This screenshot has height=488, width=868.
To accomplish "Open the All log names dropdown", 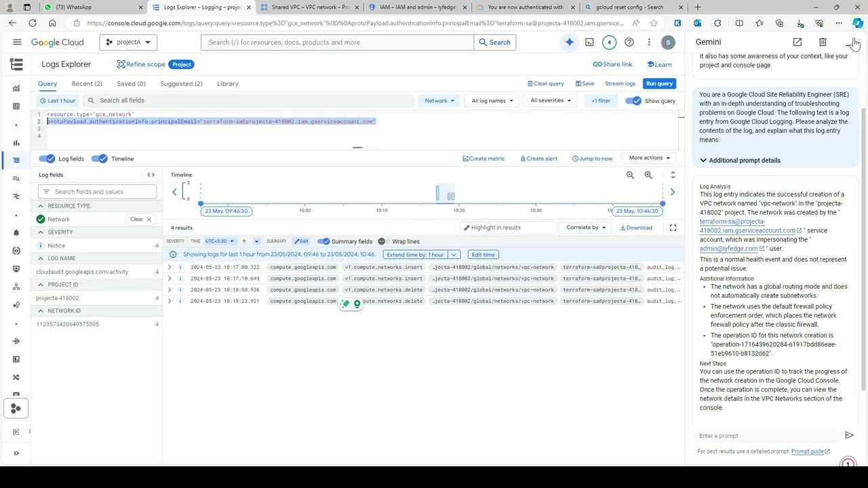I will pos(492,101).
